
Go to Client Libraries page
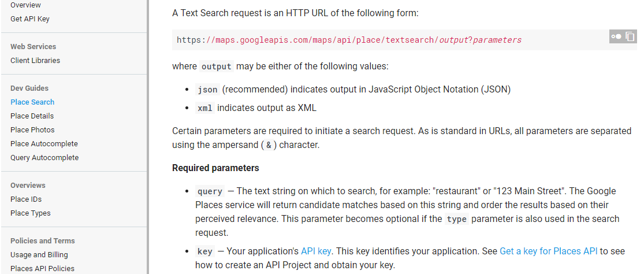tap(35, 60)
